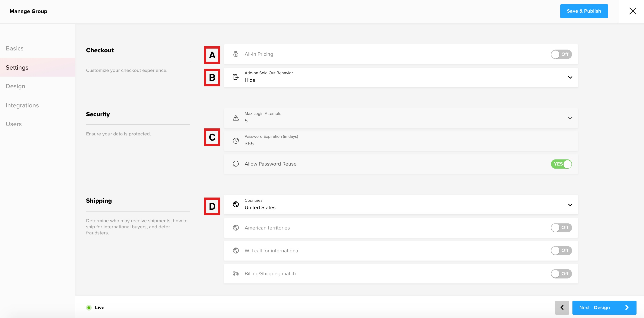Click the 'American territories' label

(267, 228)
